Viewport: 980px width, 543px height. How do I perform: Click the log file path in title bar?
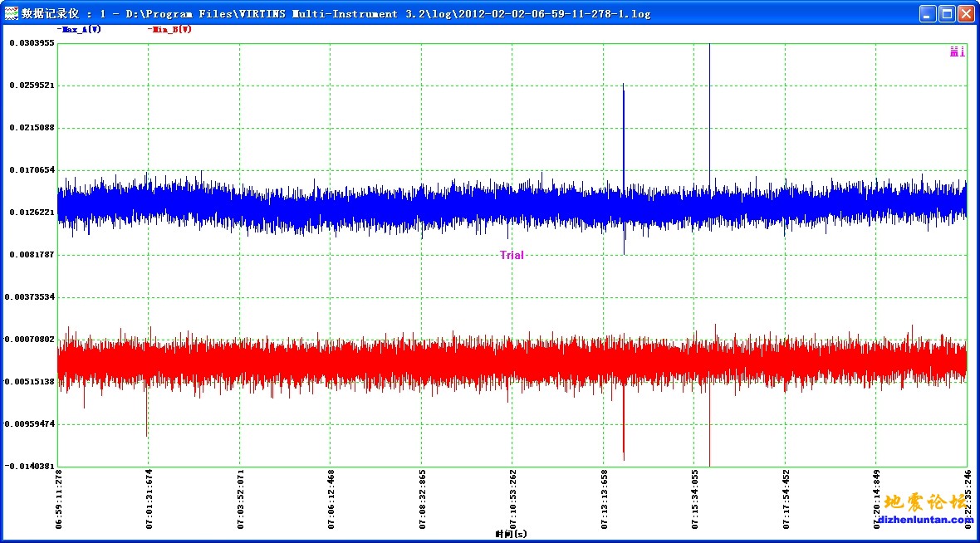click(x=388, y=14)
